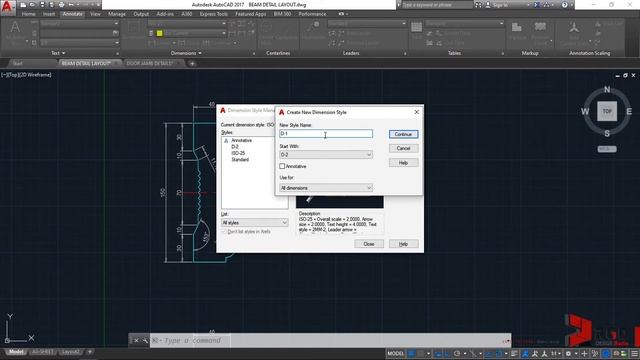
Task: Switch to Model layout tab
Action: [x=16, y=352]
